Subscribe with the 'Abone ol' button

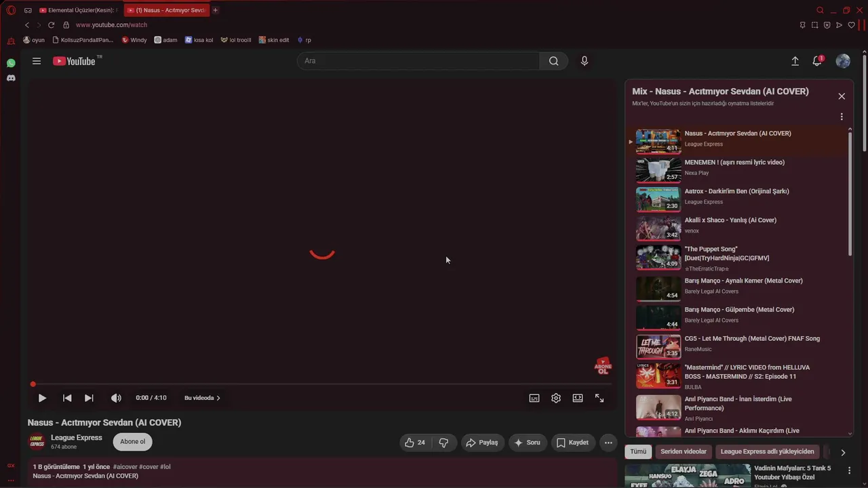(x=133, y=442)
